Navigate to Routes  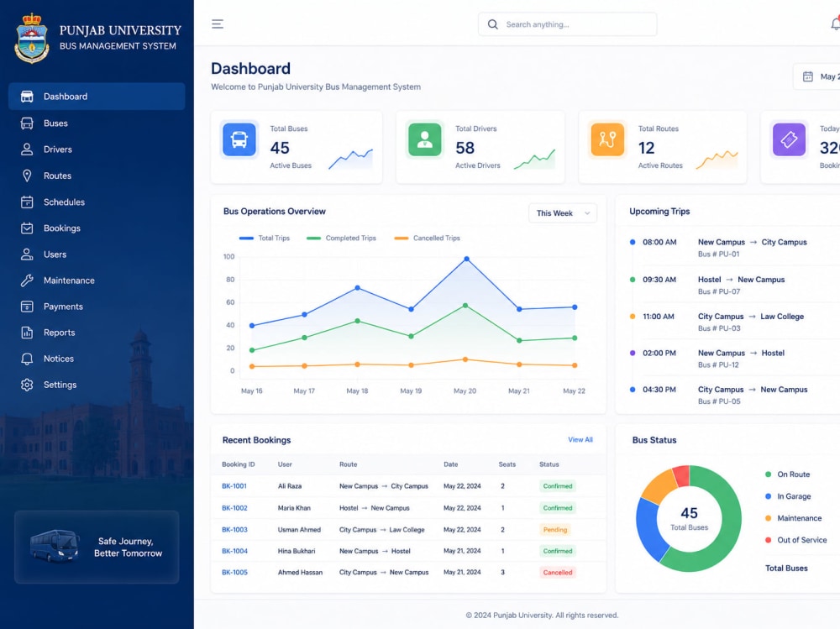pos(97,176)
